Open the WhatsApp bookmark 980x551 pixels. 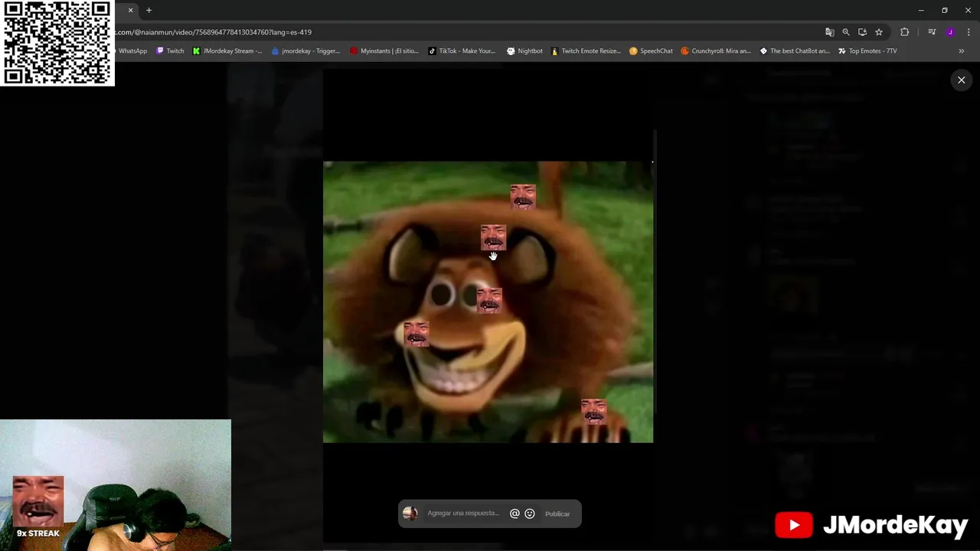[132, 51]
